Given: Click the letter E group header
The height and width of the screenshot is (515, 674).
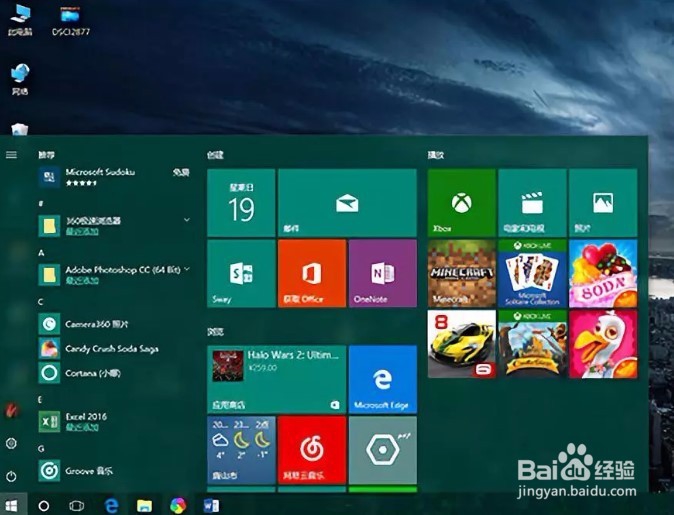Looking at the screenshot, I should (40, 400).
